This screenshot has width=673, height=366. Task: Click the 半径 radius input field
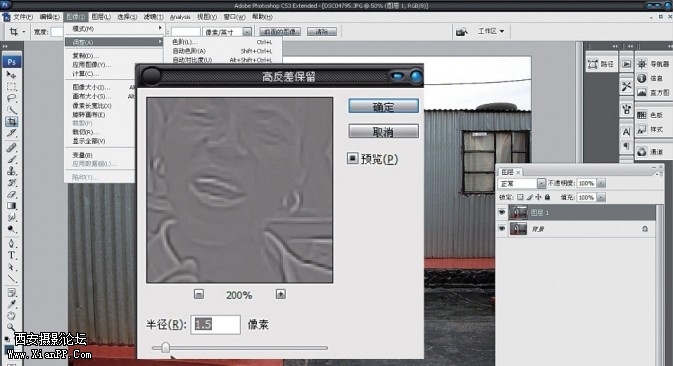[215, 324]
